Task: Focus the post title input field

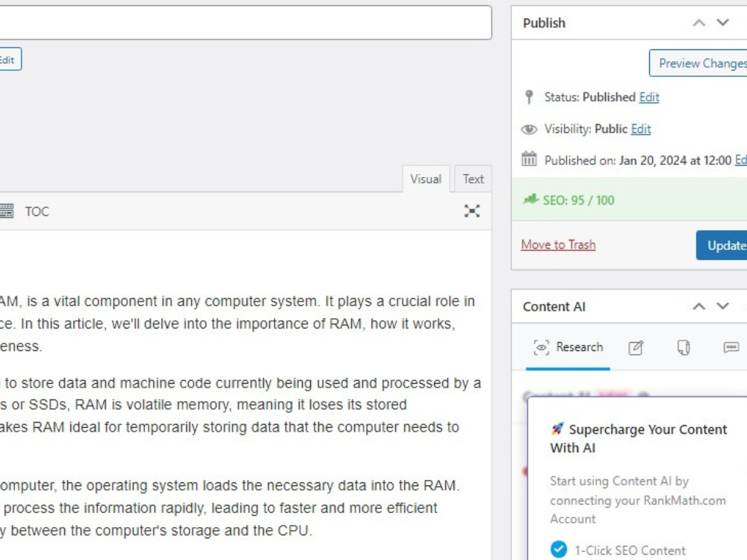Action: pos(245,22)
